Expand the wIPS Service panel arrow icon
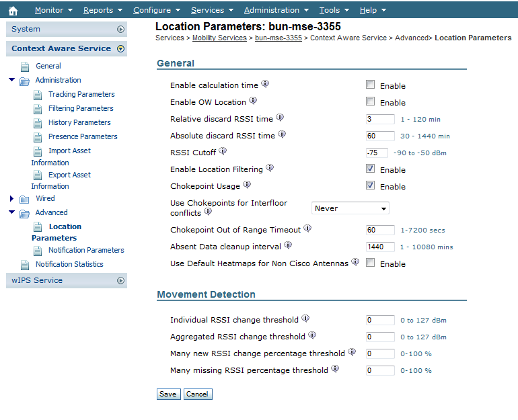518x420 pixels. (120, 280)
